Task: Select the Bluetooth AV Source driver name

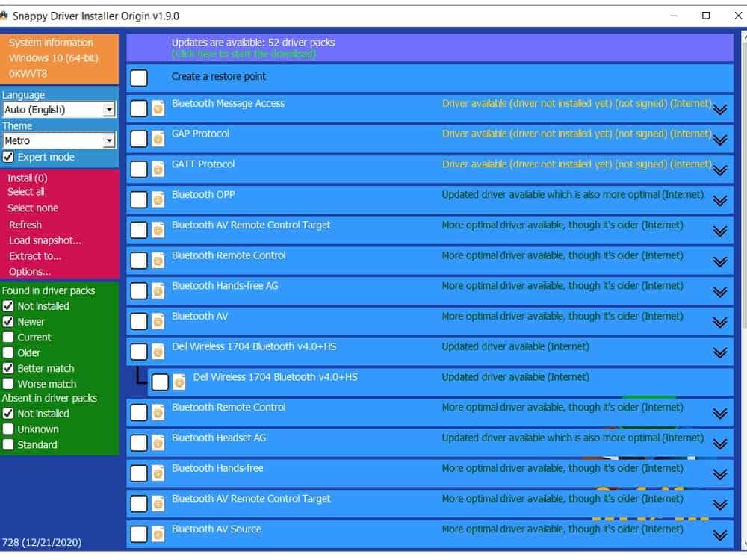Action: tap(217, 529)
